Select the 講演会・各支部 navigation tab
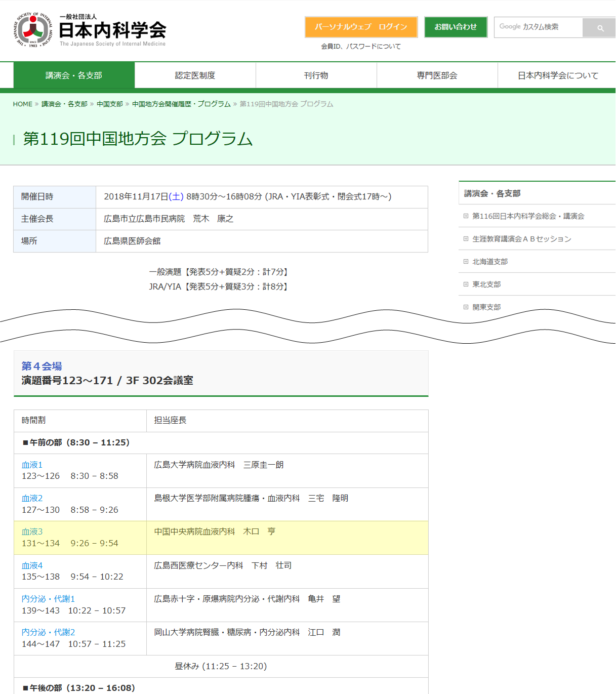This screenshot has width=616, height=694. (x=74, y=75)
